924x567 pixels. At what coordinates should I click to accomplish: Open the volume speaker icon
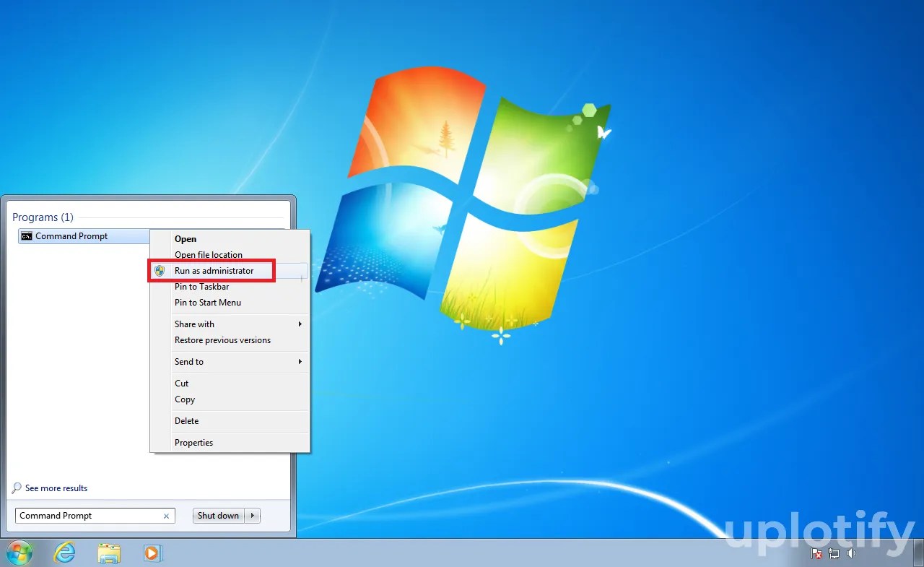point(851,553)
